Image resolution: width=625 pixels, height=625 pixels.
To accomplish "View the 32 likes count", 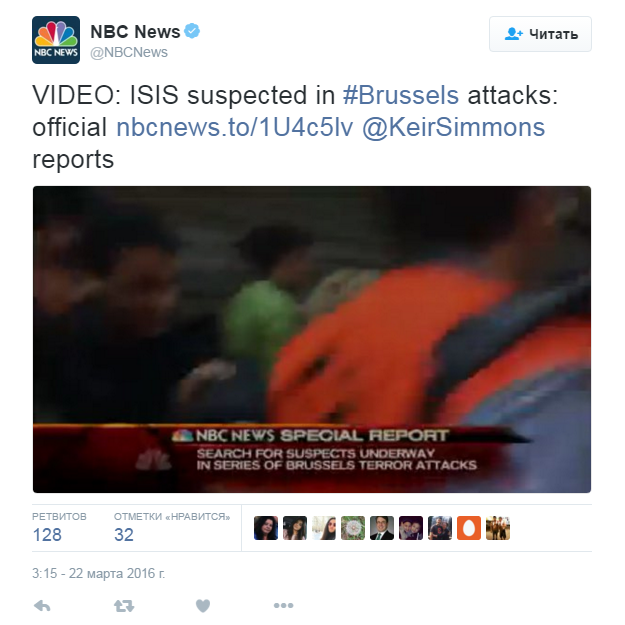I will coord(124,535).
